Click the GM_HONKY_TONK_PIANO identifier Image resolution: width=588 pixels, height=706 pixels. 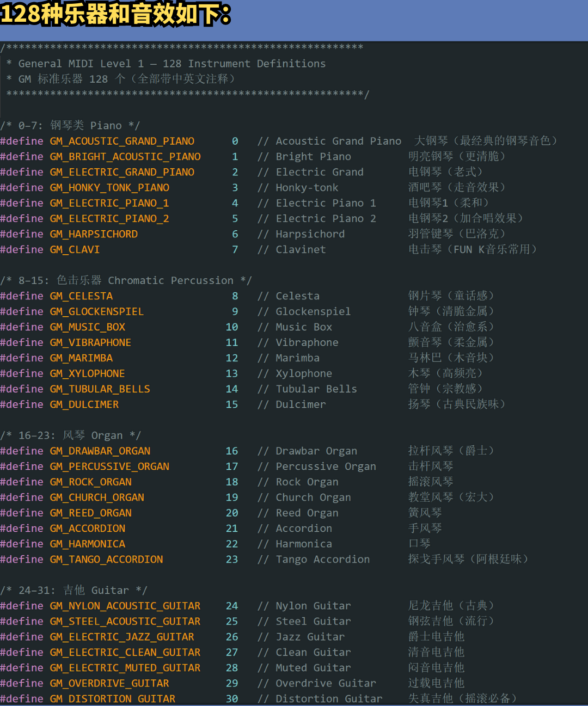click(x=109, y=188)
